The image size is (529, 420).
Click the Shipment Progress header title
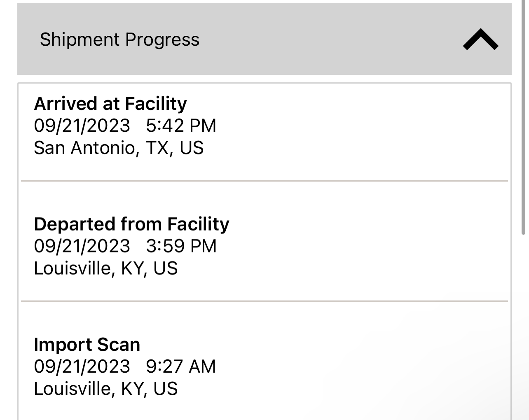coord(119,40)
